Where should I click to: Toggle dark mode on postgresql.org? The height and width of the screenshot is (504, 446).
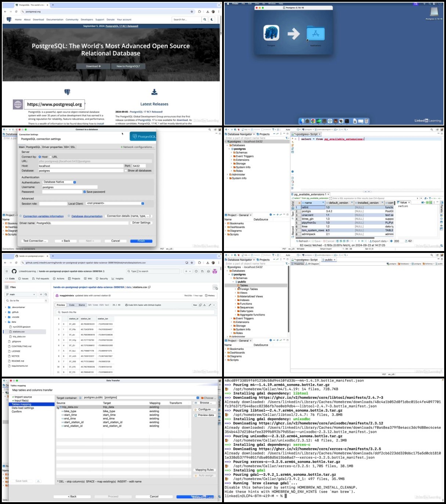[212, 19]
